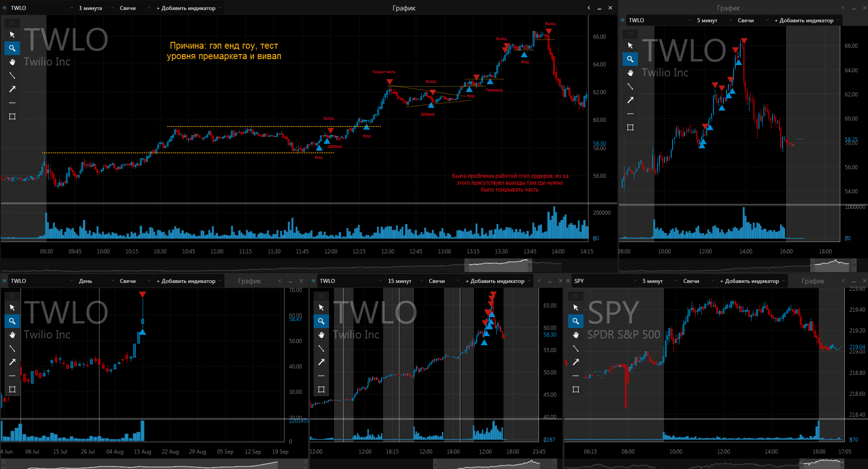
Task: Select the rectangle tool in main 1-minute chart
Action: coord(12,116)
